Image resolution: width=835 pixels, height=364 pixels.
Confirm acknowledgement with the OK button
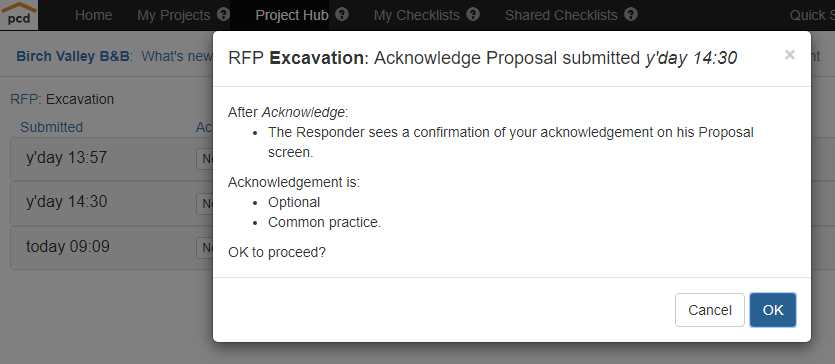coord(773,310)
